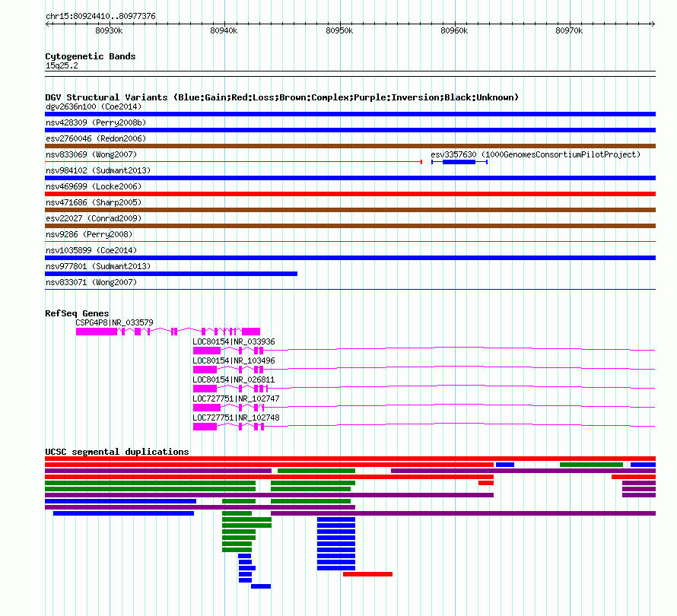Click the LOC80154|NR_103496 transcript label
Viewport: 677px width, 616px height.
click(x=234, y=360)
